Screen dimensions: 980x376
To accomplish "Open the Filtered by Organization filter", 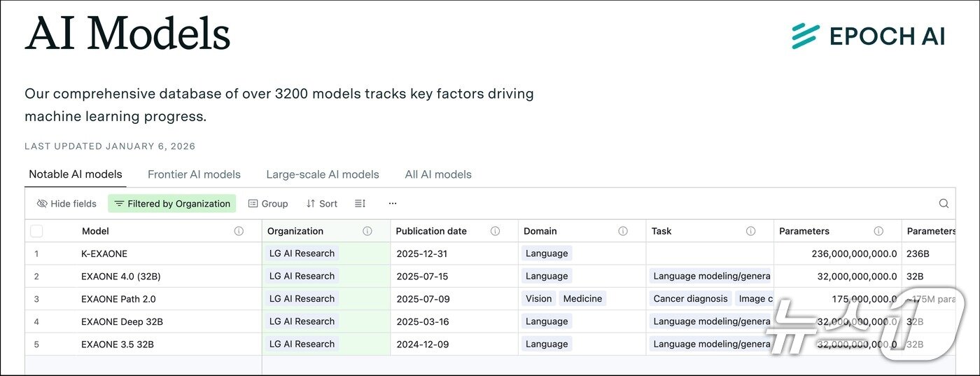I will point(172,204).
